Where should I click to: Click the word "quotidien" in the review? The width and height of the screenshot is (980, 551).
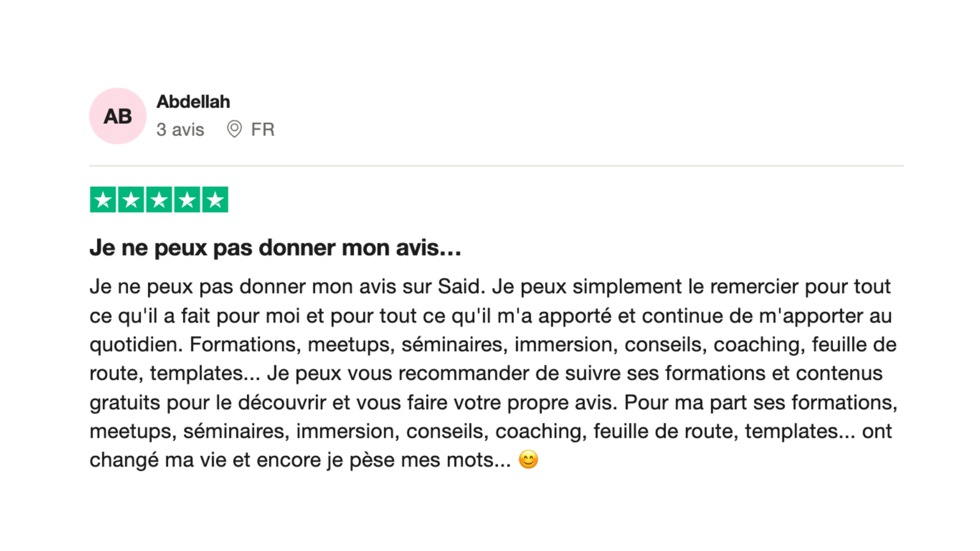click(x=135, y=345)
